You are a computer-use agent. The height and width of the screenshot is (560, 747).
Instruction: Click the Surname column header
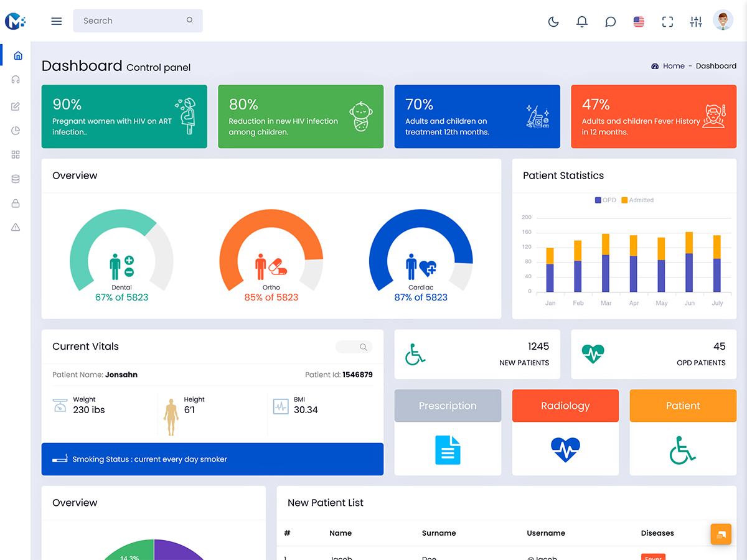tap(439, 533)
